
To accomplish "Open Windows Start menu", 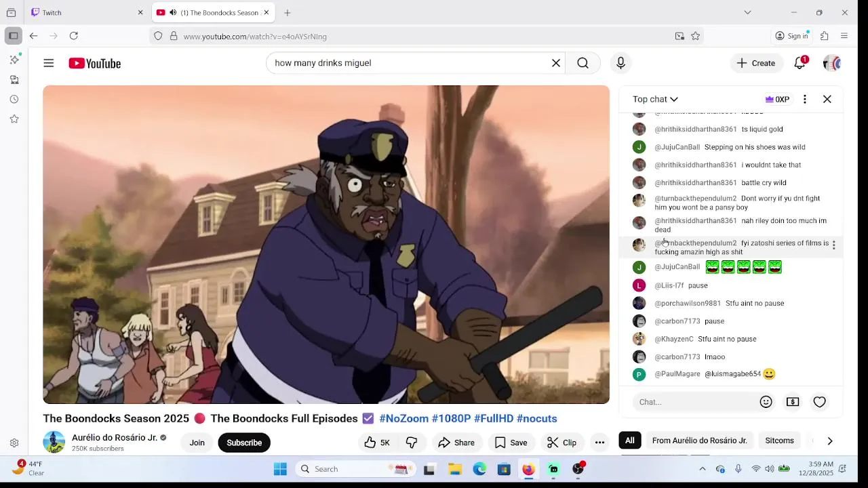I will coord(280,469).
